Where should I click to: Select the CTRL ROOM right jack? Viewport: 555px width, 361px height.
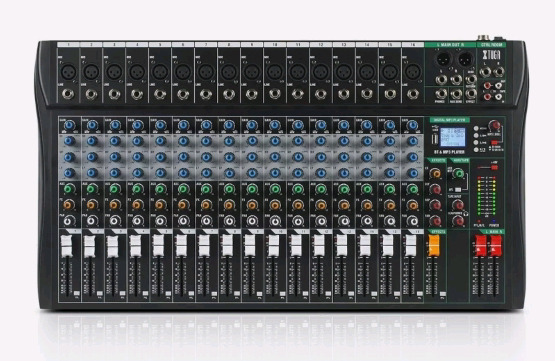498,72
